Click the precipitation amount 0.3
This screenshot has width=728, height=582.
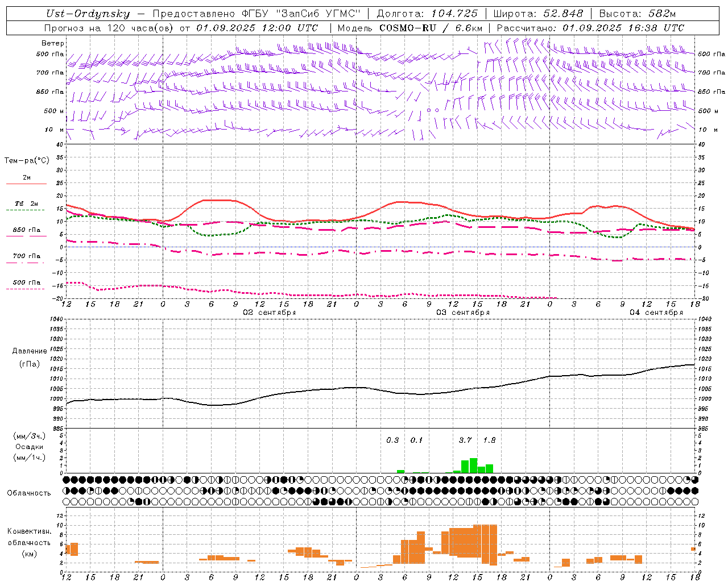pos(392,440)
